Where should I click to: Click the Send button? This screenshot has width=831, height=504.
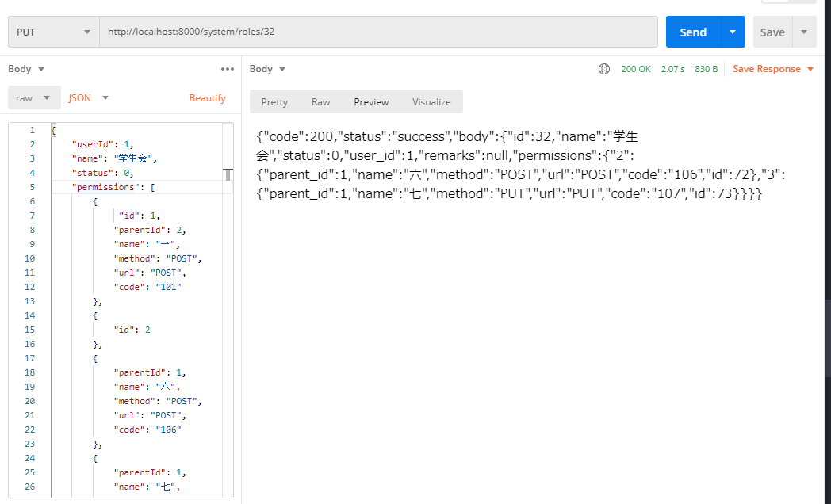click(693, 32)
